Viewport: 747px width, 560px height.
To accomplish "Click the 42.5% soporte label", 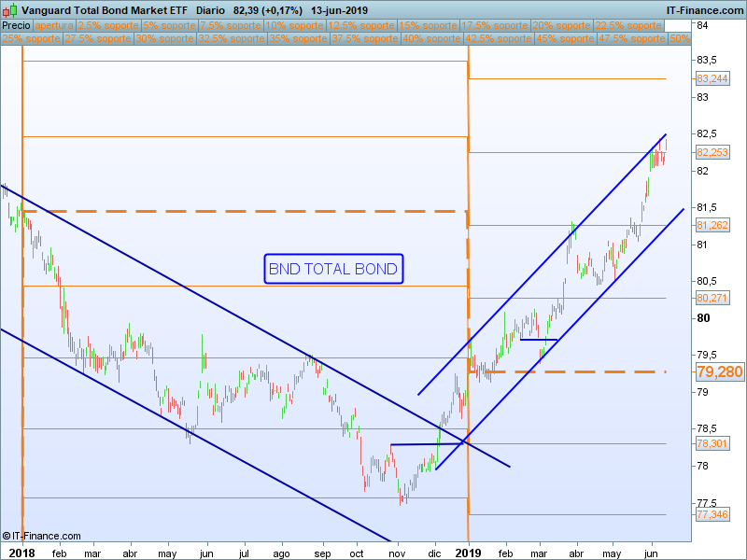I will (x=498, y=38).
